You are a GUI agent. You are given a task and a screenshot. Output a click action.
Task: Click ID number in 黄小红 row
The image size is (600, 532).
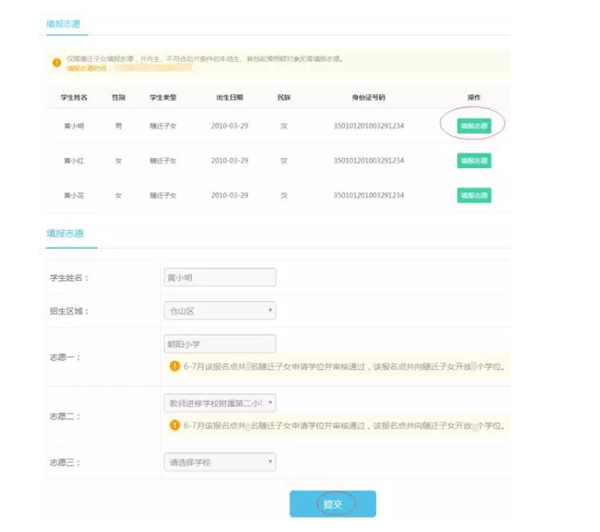(368, 161)
